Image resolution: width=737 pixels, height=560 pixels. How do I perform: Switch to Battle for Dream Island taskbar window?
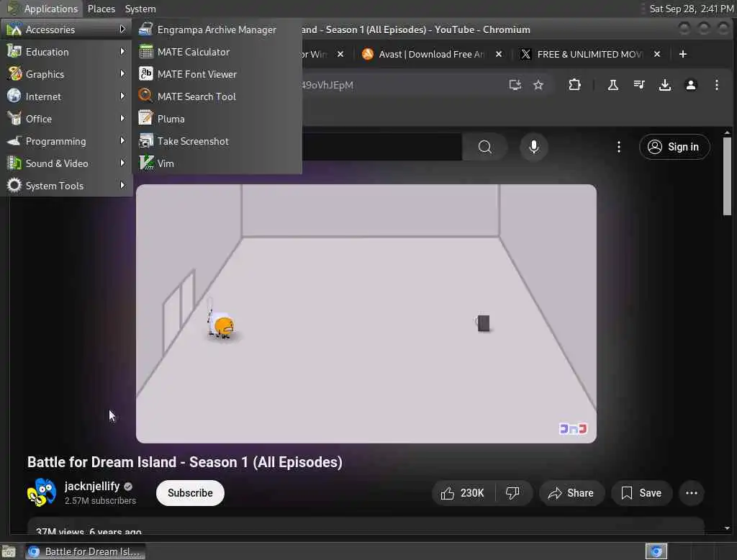point(86,551)
